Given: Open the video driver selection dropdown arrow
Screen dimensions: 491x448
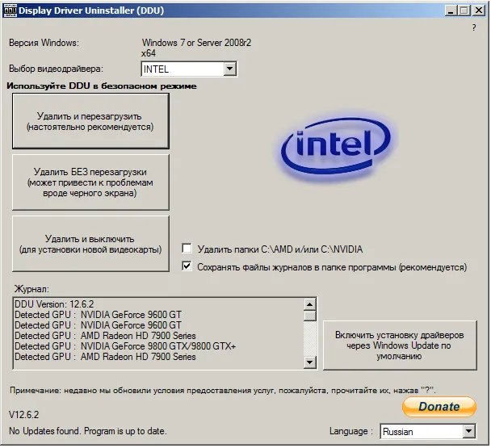Looking at the screenshot, I should pos(230,69).
